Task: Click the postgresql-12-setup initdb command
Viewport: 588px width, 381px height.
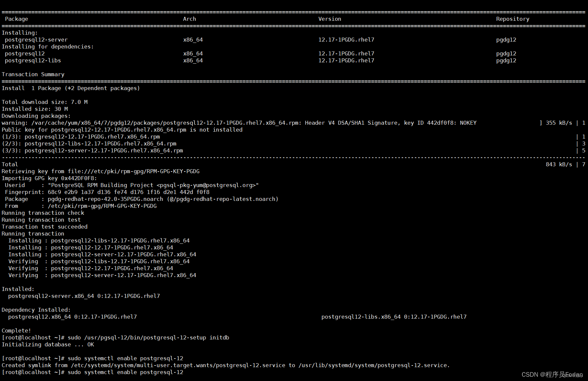Action: (148, 337)
